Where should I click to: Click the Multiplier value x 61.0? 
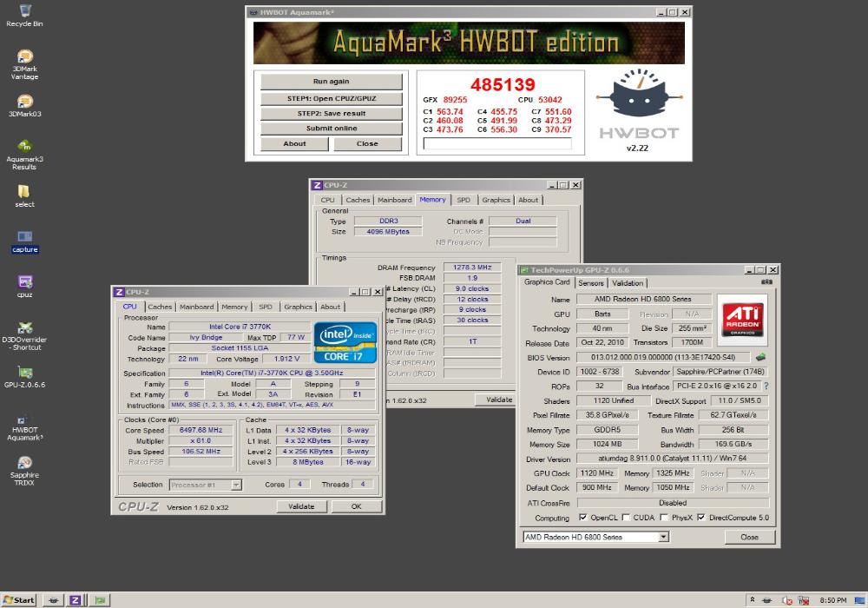tap(201, 440)
